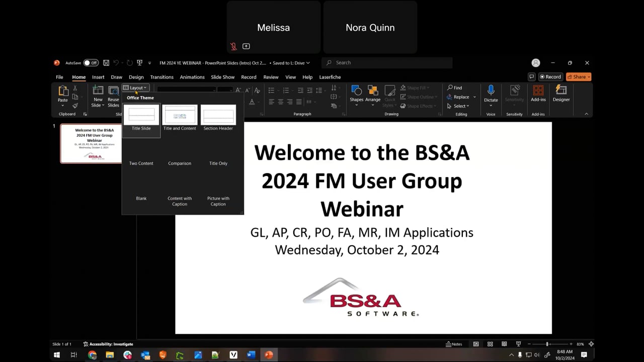Toggle the Notes pane in status bar
644x362 pixels.
click(454, 344)
